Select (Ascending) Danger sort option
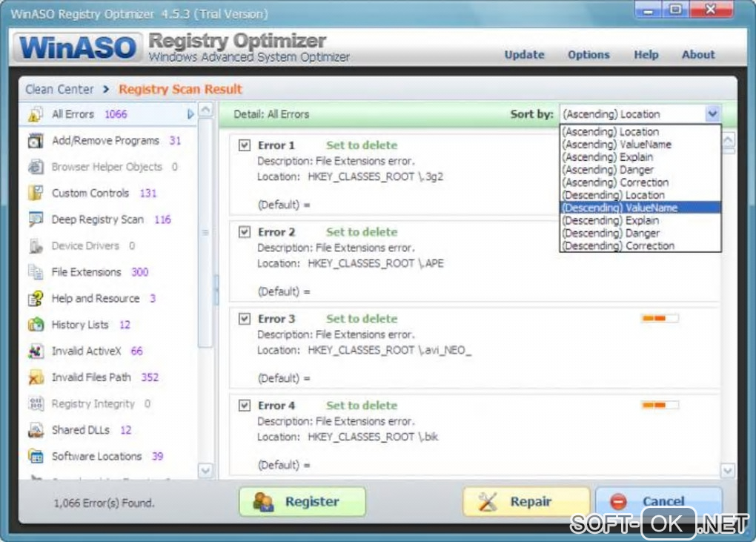 click(x=640, y=170)
